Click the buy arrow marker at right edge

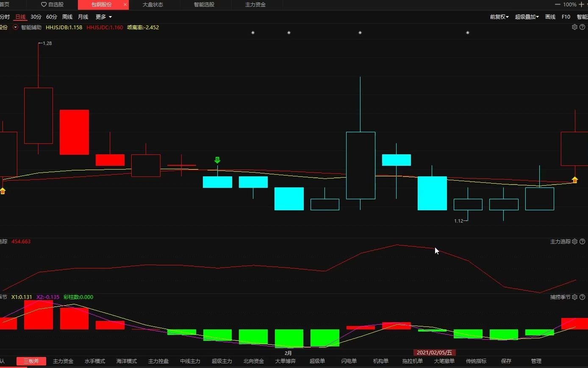pos(575,180)
